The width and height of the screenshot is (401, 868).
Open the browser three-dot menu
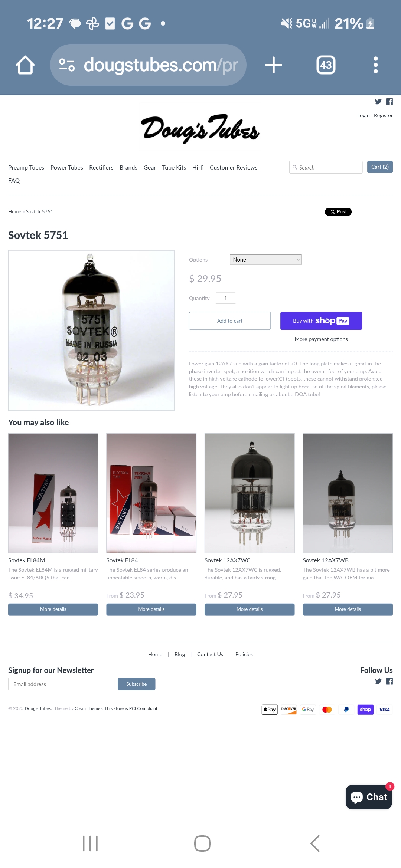coord(376,65)
